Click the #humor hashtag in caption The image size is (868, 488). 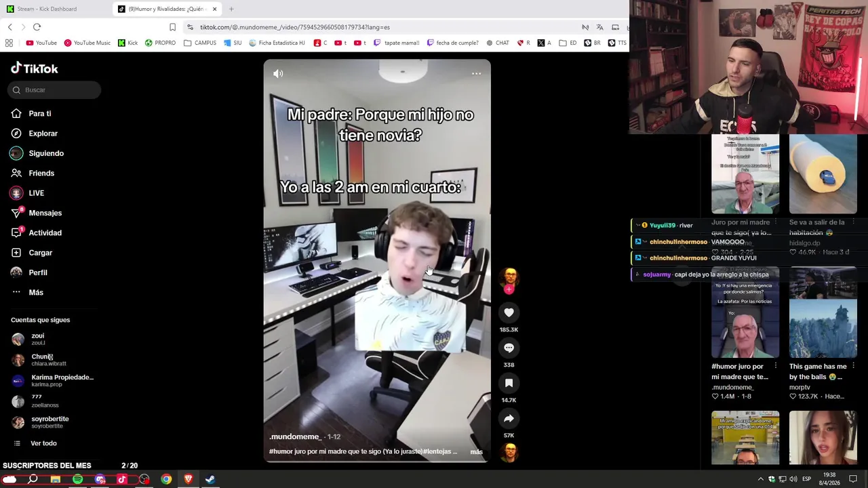pos(281,451)
